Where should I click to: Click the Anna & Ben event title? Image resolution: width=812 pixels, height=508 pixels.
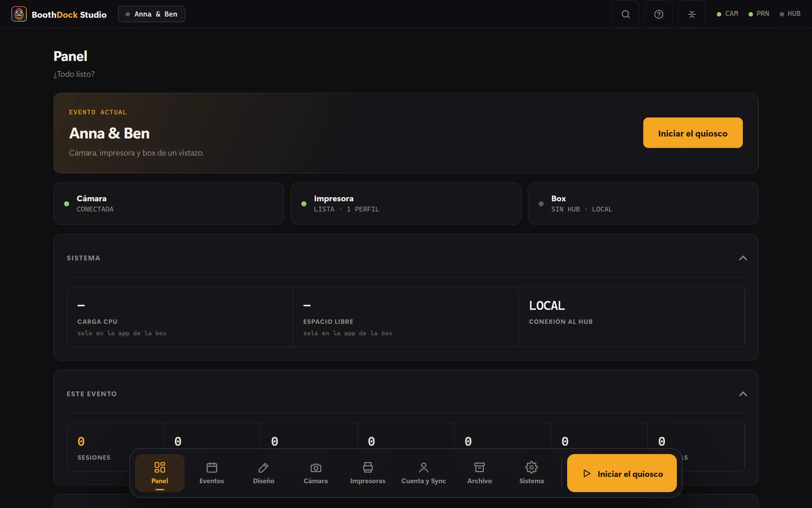click(109, 133)
